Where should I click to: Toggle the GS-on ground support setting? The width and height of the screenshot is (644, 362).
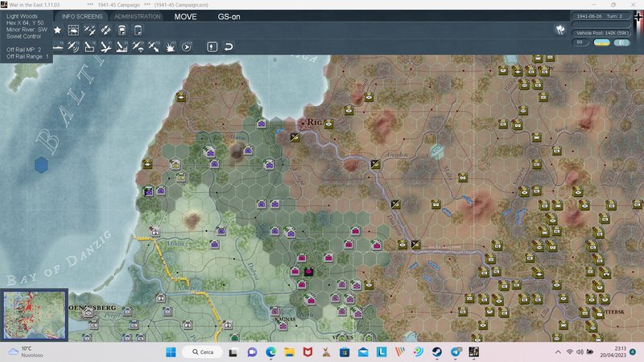(229, 17)
